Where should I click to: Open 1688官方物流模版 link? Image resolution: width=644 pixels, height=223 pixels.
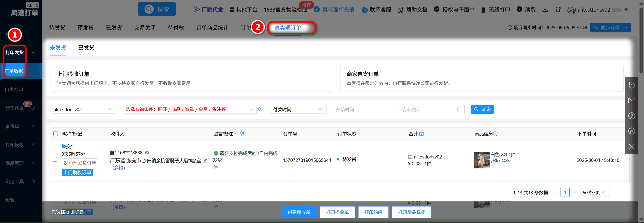coord(285,10)
